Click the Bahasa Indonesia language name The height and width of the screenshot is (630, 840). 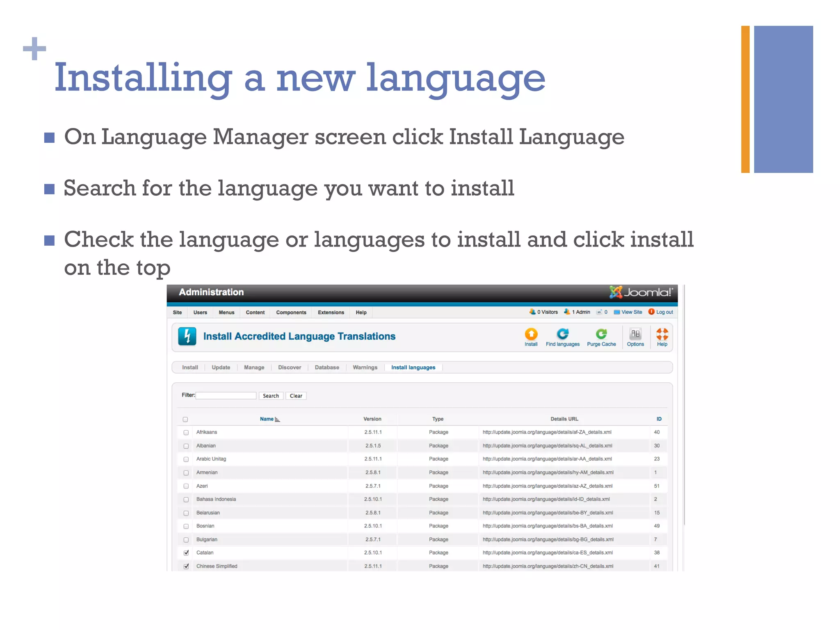coord(216,500)
